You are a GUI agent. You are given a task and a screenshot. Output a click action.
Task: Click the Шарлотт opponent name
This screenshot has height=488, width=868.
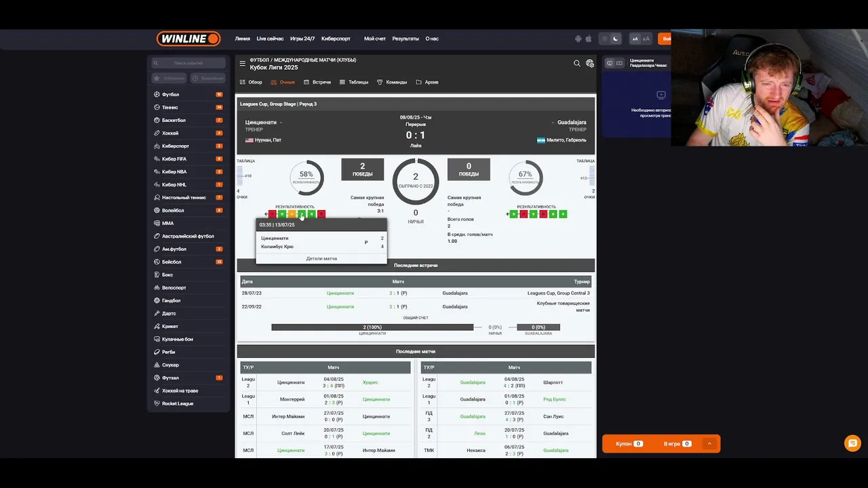[553, 382]
